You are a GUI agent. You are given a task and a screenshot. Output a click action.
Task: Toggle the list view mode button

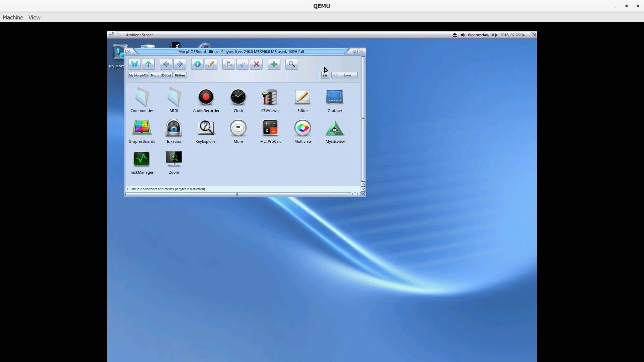pos(325,75)
